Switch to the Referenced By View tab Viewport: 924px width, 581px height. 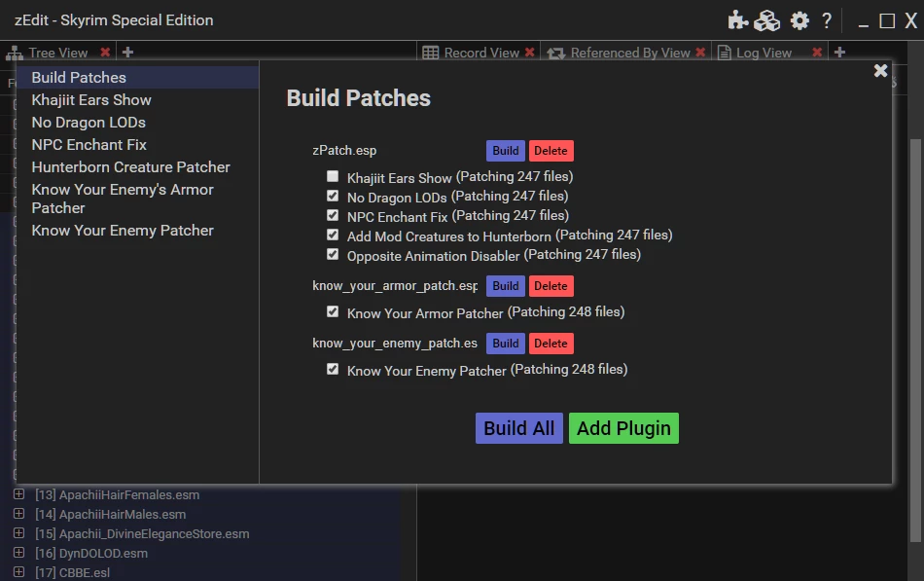point(630,53)
